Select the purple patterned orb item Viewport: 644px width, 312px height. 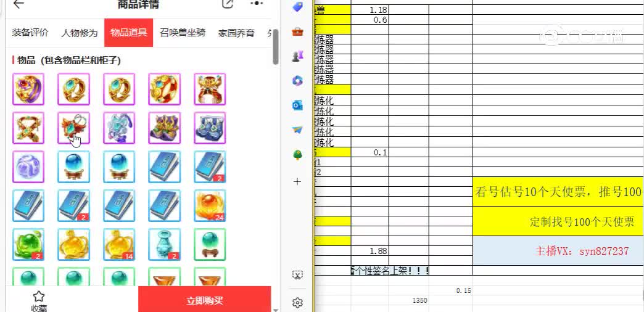(28, 166)
